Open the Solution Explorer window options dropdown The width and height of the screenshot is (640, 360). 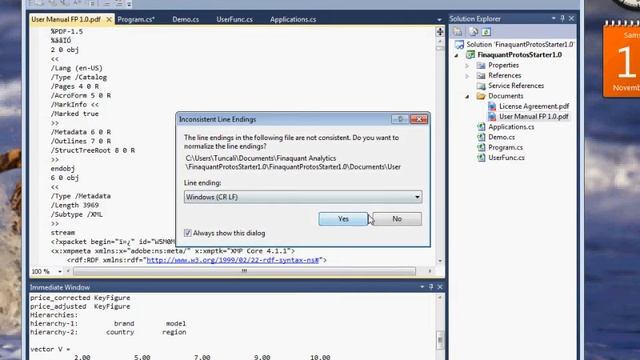[x=553, y=18]
